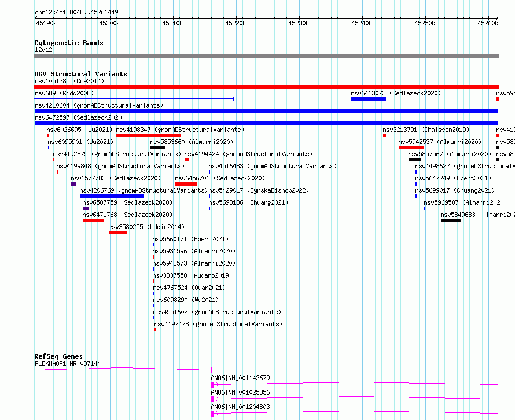
Task: Open nsv5660171 (Ebert2021) label
Action: pos(190,239)
